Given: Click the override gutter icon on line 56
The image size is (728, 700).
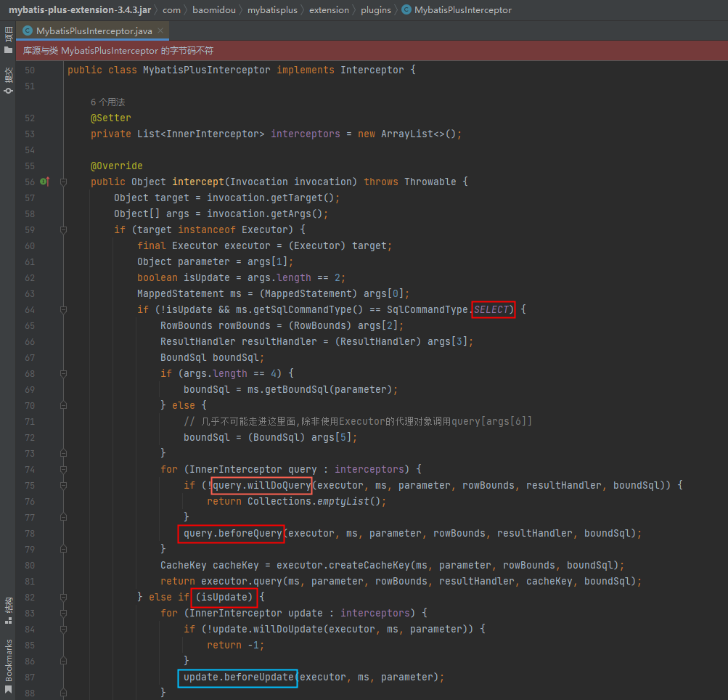Looking at the screenshot, I should (x=45, y=182).
